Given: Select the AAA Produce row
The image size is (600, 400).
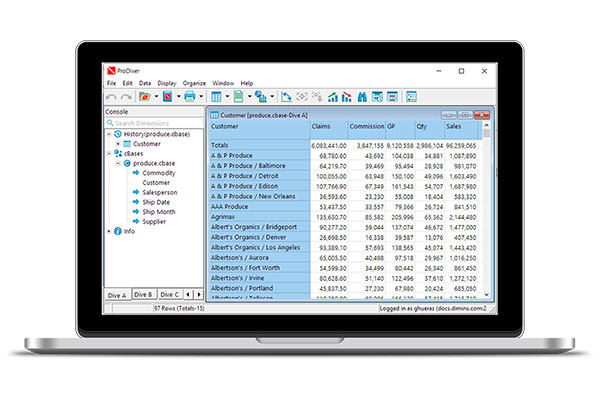Looking at the screenshot, I should 344,207.
